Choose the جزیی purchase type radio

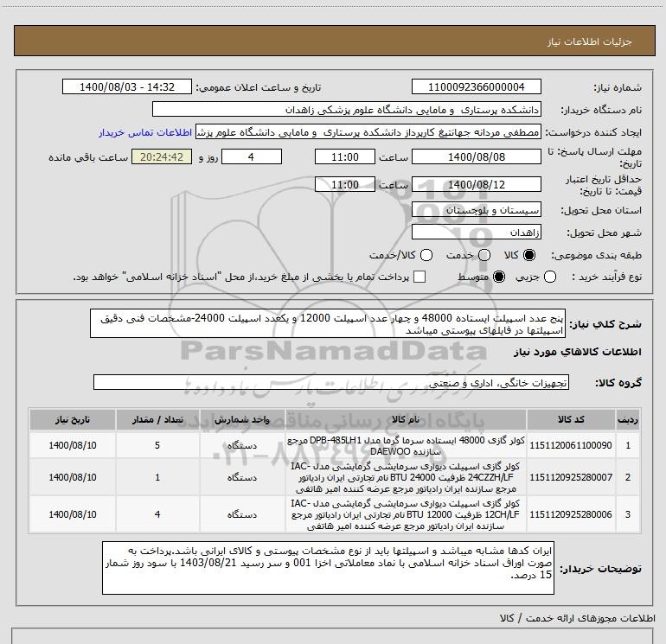(x=550, y=277)
